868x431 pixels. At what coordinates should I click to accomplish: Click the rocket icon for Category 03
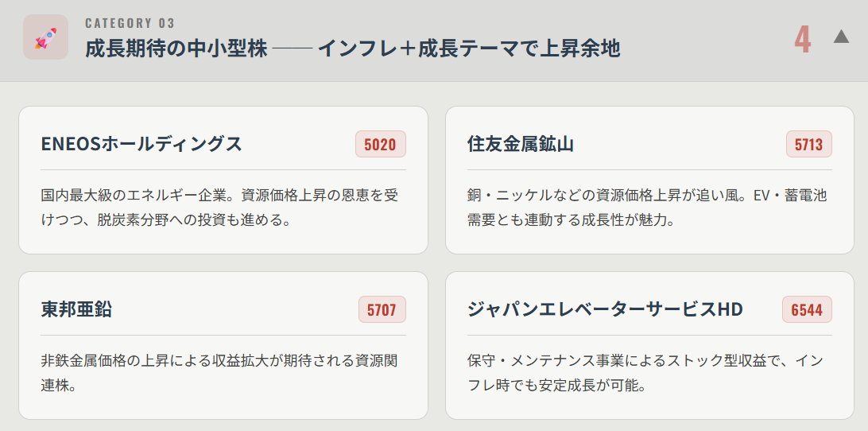[45, 37]
